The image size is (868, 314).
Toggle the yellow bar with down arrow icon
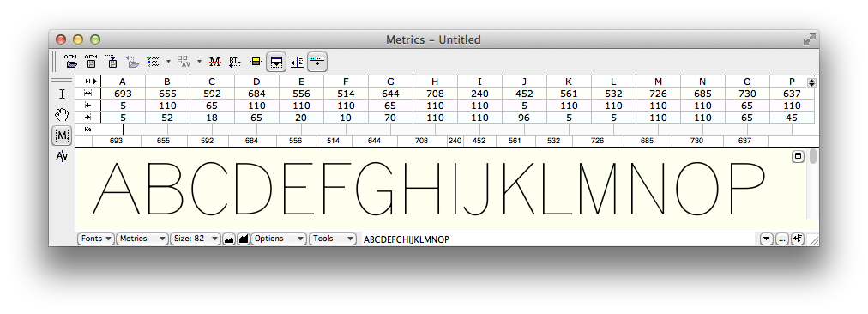pyautogui.click(x=317, y=62)
